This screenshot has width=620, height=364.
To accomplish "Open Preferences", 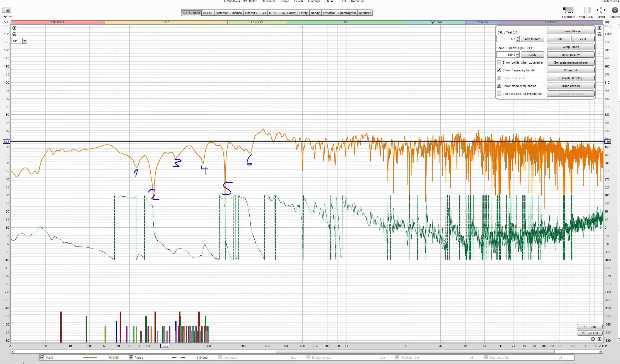I will point(611,1).
